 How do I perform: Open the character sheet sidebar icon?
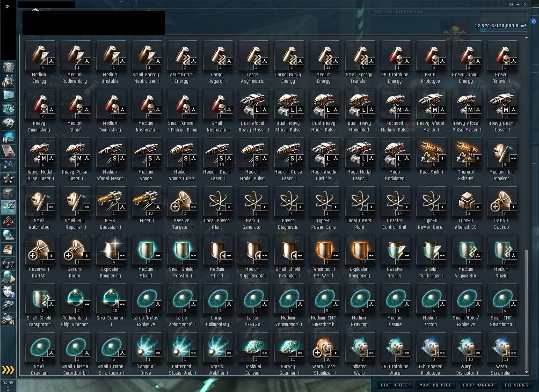coord(8,66)
